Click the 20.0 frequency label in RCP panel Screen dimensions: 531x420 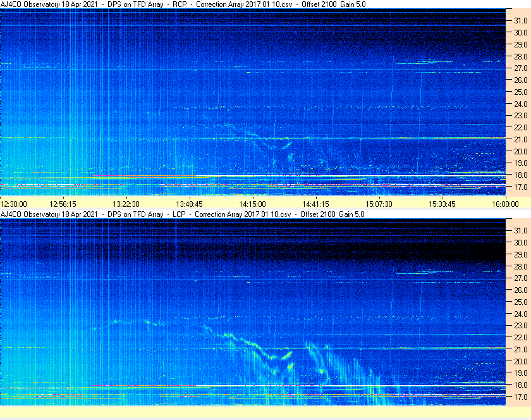[x=521, y=151]
